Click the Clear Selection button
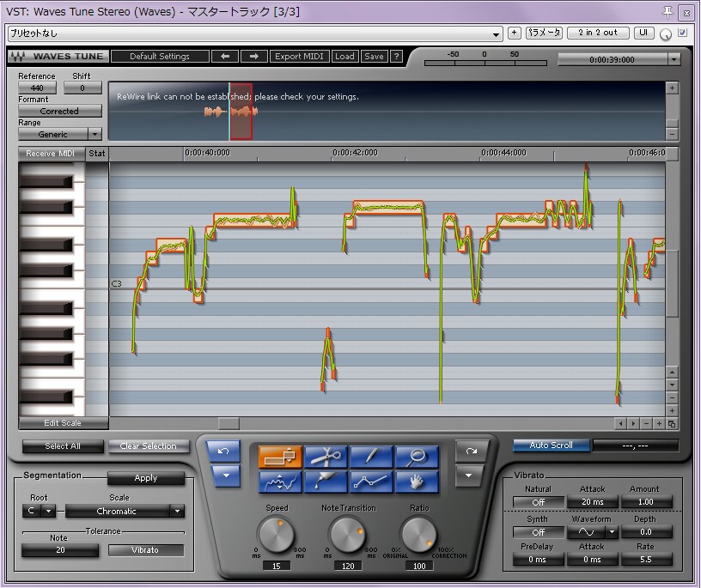The width and height of the screenshot is (701, 588). (x=148, y=446)
